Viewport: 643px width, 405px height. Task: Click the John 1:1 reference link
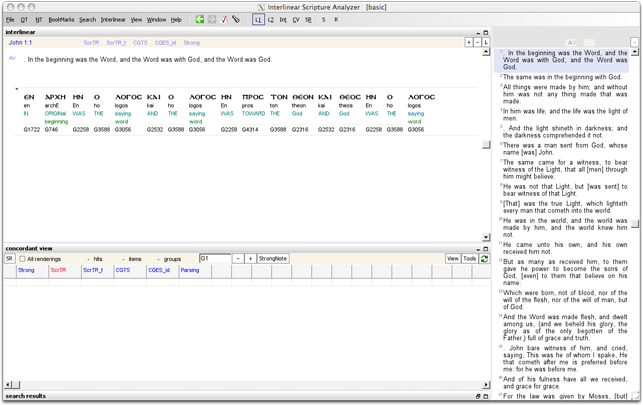pyautogui.click(x=20, y=43)
